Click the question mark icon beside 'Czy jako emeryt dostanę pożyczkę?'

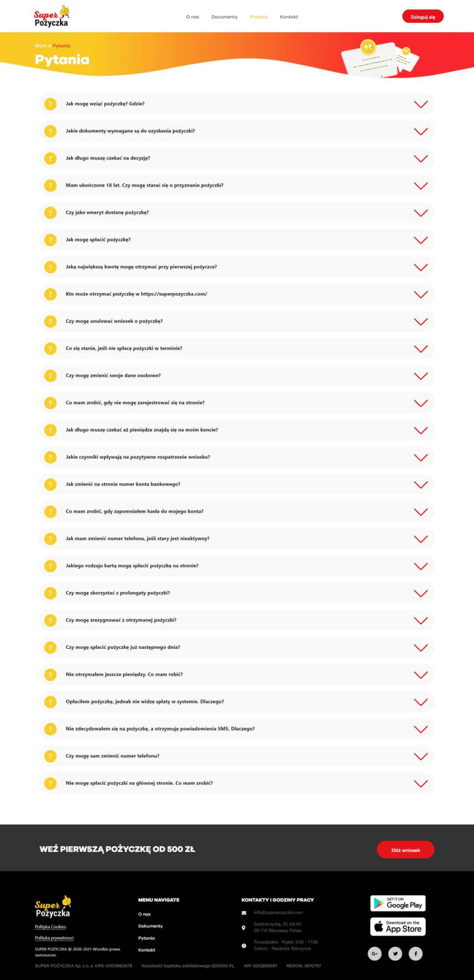pyautogui.click(x=50, y=212)
